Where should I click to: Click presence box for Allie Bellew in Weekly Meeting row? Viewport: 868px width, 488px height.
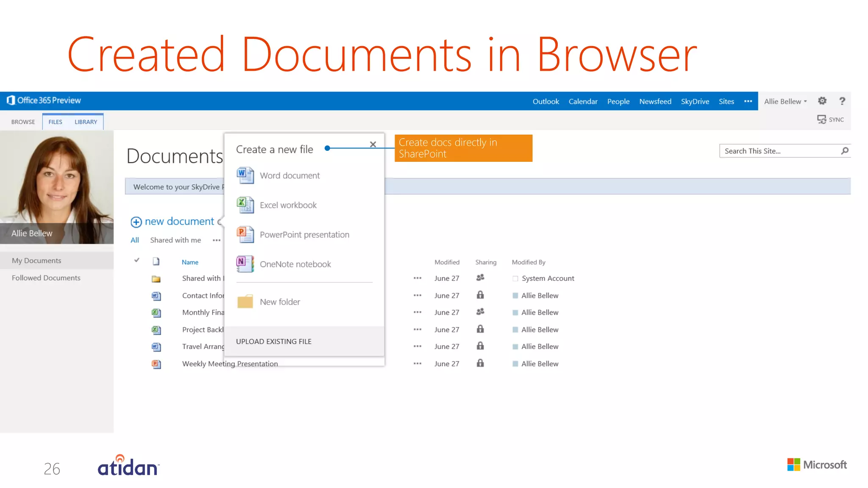[515, 364]
